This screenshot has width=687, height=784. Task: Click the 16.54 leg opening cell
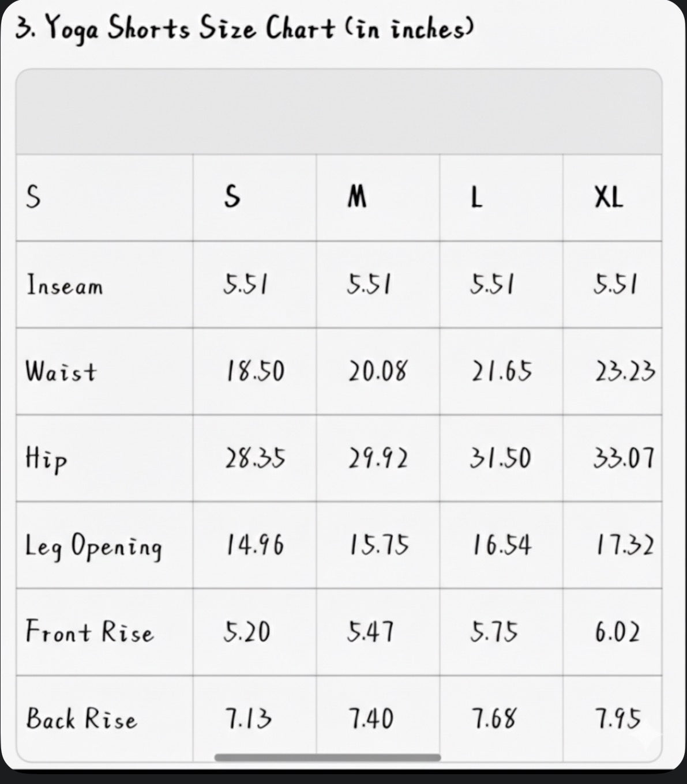(501, 545)
